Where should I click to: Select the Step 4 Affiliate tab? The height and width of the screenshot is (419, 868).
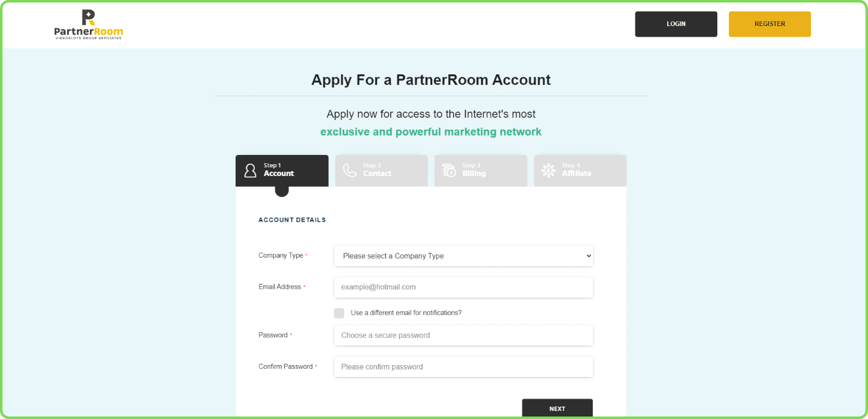click(580, 170)
